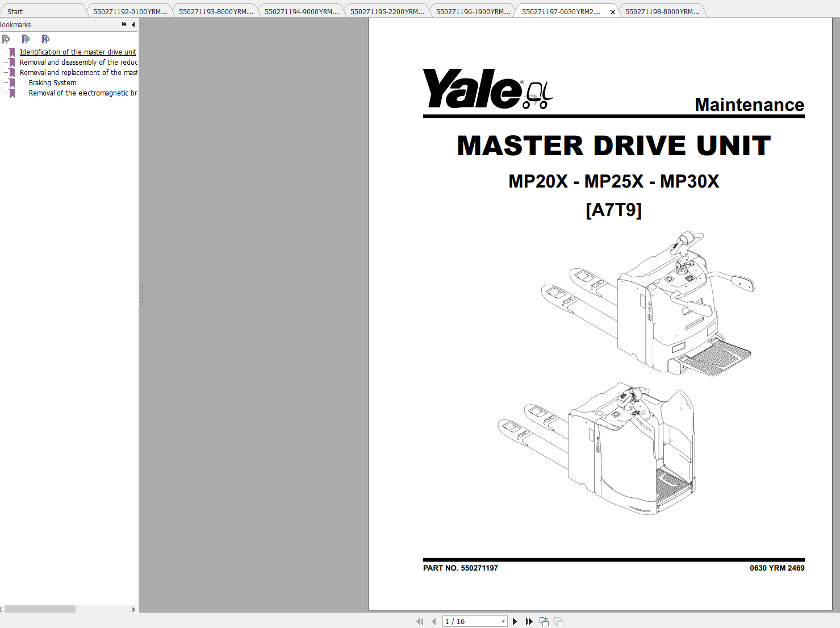Image resolution: width=840 pixels, height=628 pixels.
Task: Advance to the next page
Action: (515, 621)
